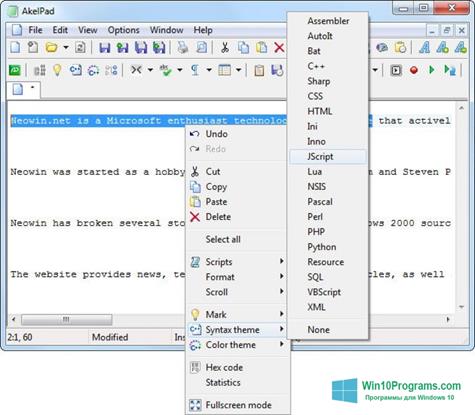
Task: Click the blue Save floppy toolbar icon
Action: click(105, 48)
